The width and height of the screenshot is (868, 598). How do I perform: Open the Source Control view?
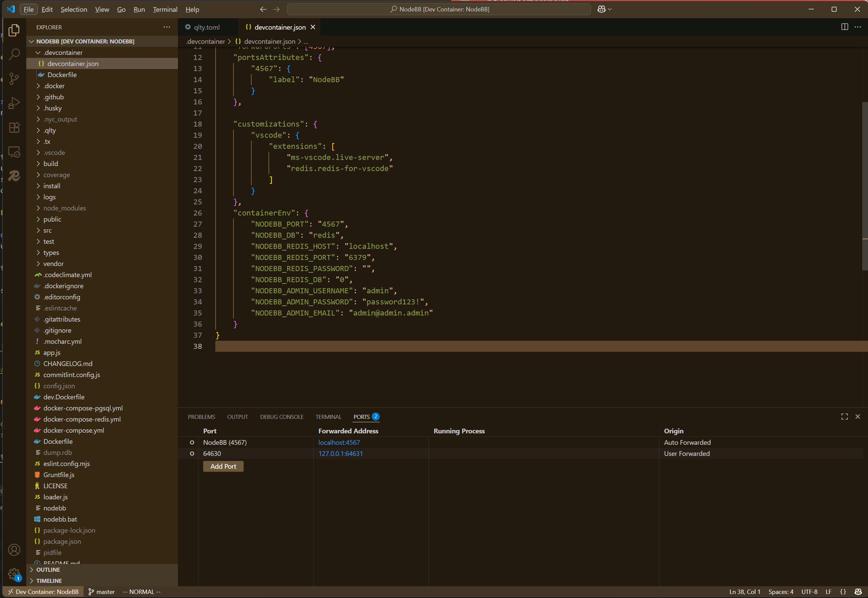tap(14, 79)
